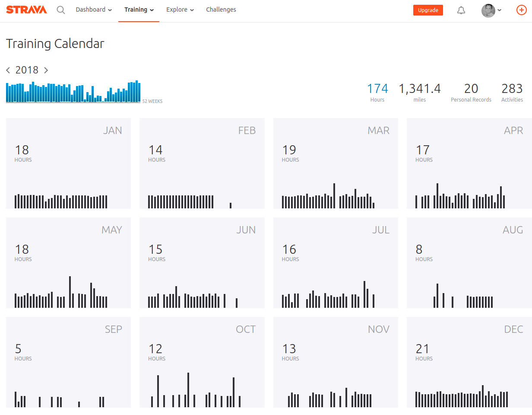Open the NOV month card
Screen dimensions: 532x415
(x=336, y=362)
